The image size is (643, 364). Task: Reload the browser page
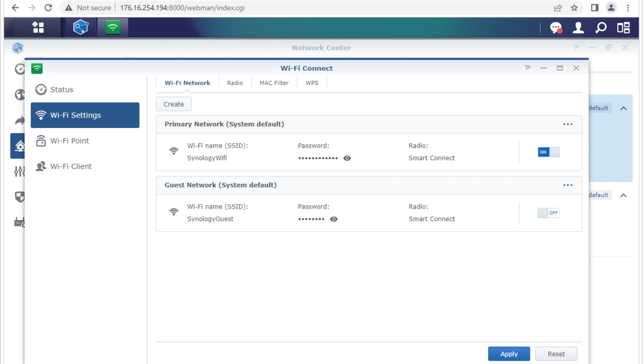coord(48,8)
